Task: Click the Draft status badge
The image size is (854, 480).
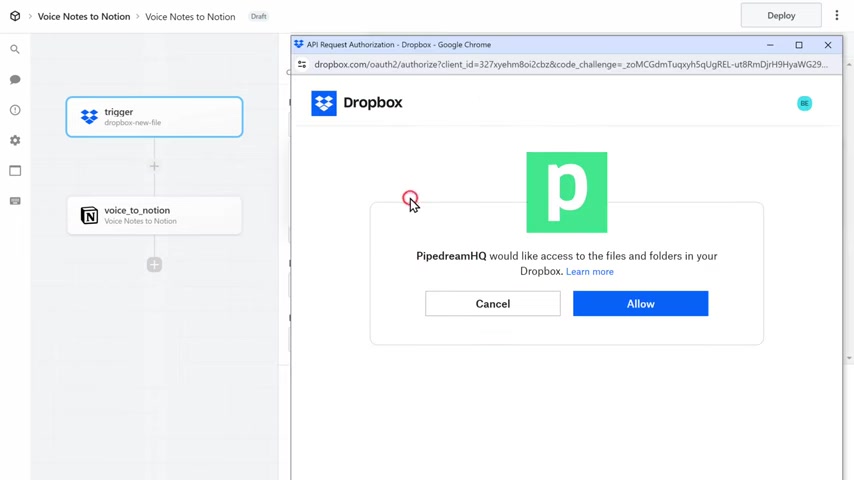Action: [258, 16]
